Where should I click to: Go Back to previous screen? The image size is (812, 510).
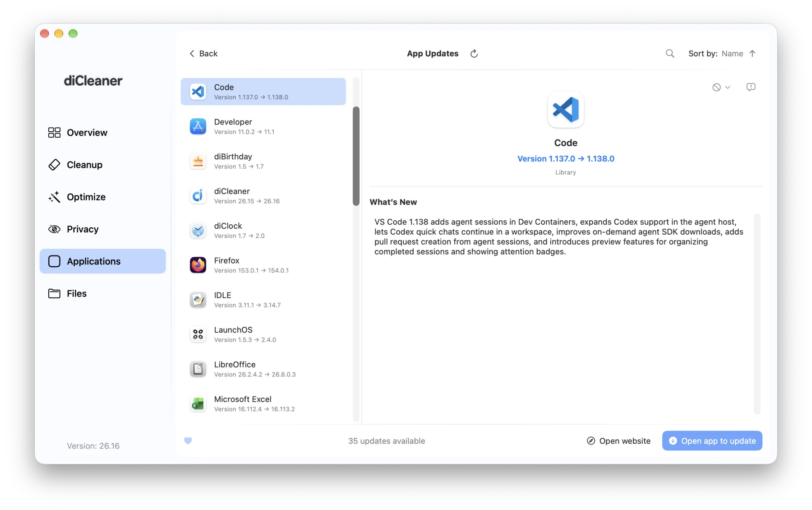tap(203, 53)
